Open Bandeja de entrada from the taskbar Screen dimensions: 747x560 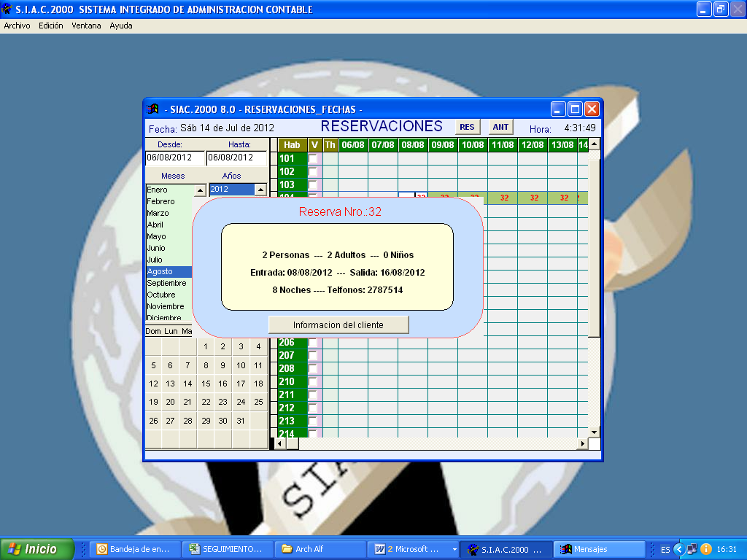click(x=134, y=549)
